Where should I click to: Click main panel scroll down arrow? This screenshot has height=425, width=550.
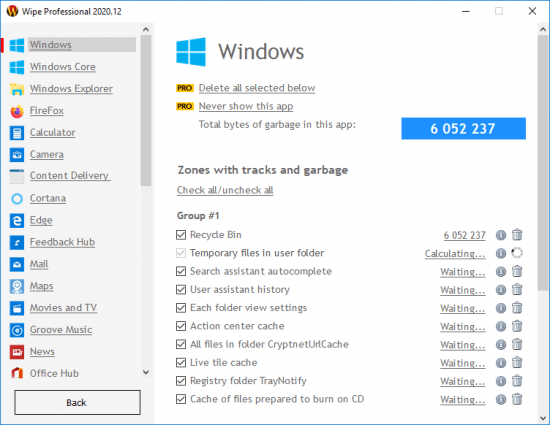coord(543,418)
